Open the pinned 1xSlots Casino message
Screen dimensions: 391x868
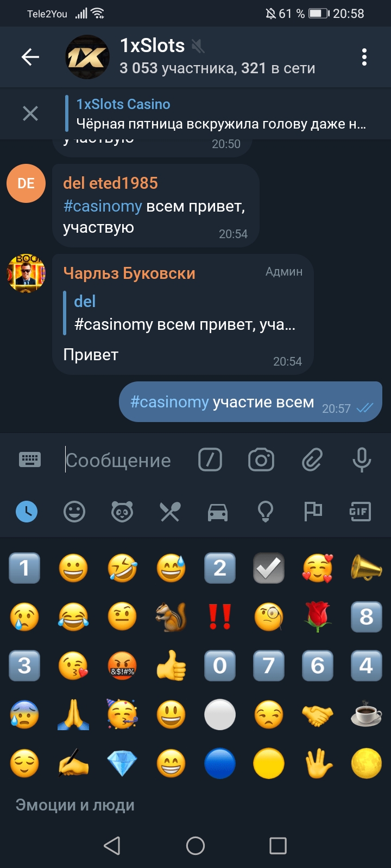(221, 114)
